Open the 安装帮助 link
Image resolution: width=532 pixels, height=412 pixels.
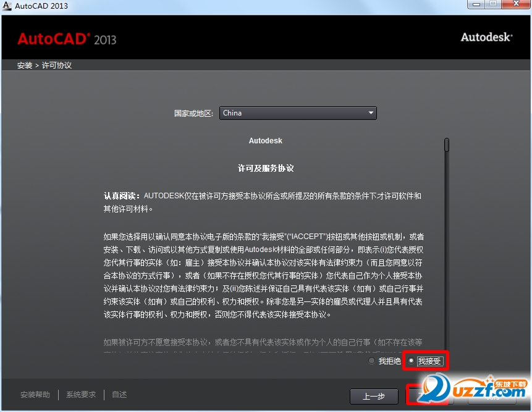(x=35, y=395)
